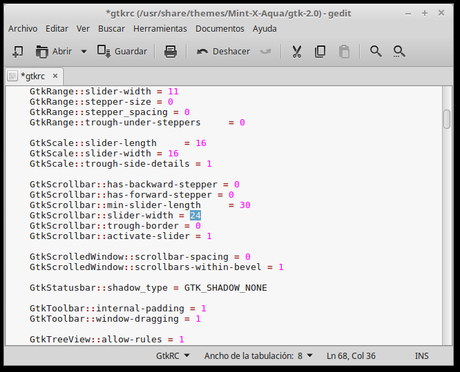Click the Ln 68, Col 36 indicator
This screenshot has height=372, width=460.
click(351, 356)
